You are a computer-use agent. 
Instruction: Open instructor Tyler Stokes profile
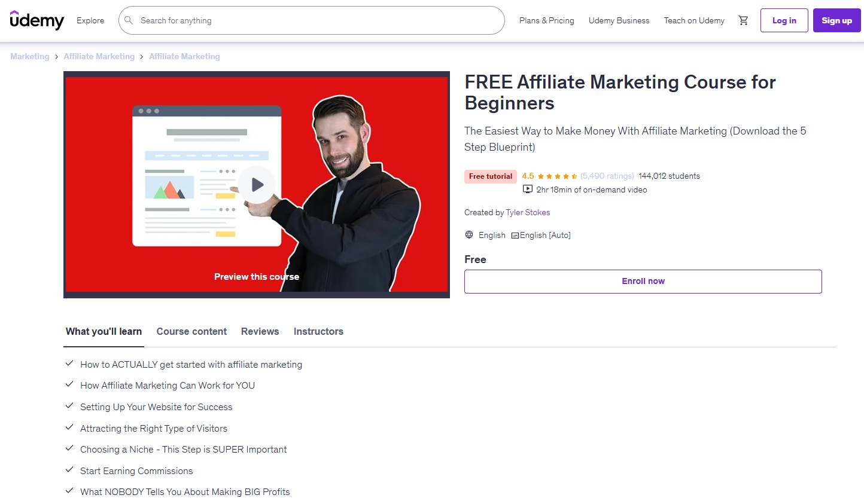tap(528, 212)
